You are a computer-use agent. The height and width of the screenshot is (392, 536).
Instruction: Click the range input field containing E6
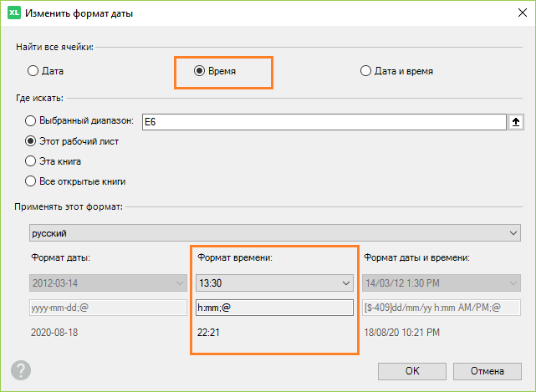[324, 122]
